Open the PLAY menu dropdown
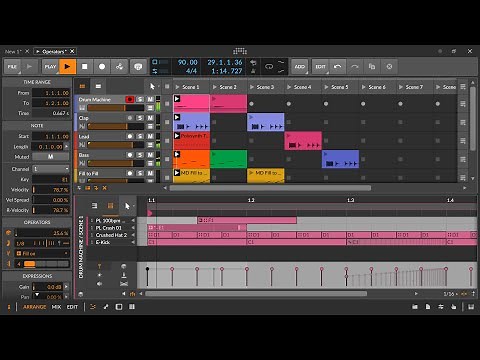The width and height of the screenshot is (480, 360). coord(50,66)
